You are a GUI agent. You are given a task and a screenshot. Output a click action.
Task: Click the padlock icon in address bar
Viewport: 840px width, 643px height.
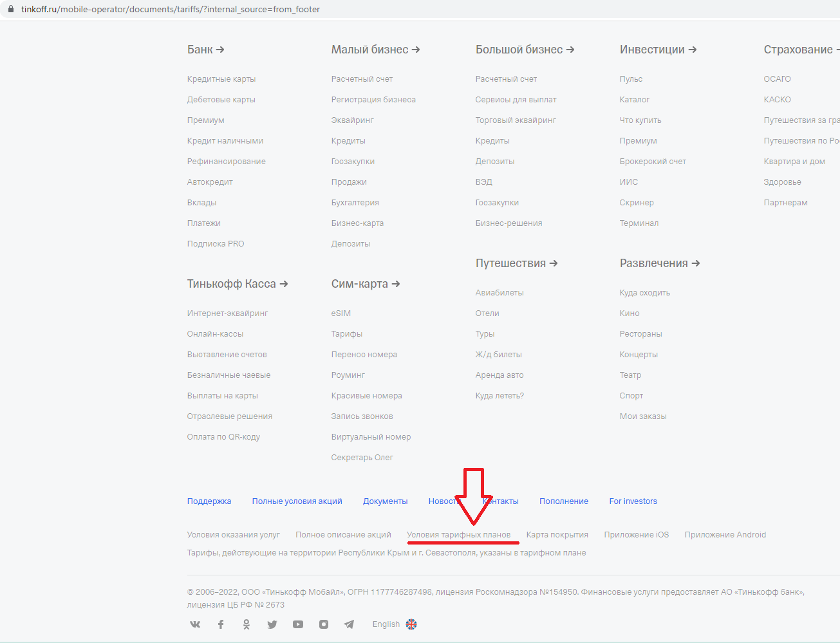coord(10,9)
